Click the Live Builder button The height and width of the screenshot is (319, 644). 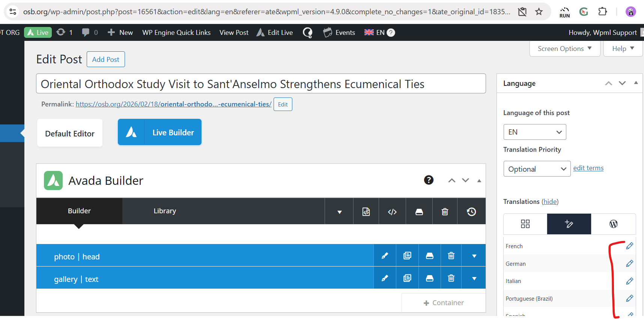pyautogui.click(x=159, y=132)
